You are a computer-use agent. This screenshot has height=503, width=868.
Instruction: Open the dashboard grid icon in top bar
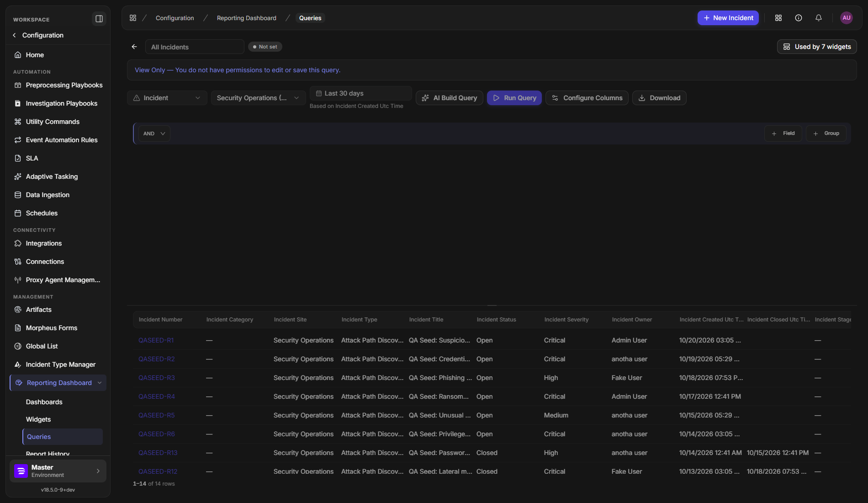(778, 18)
